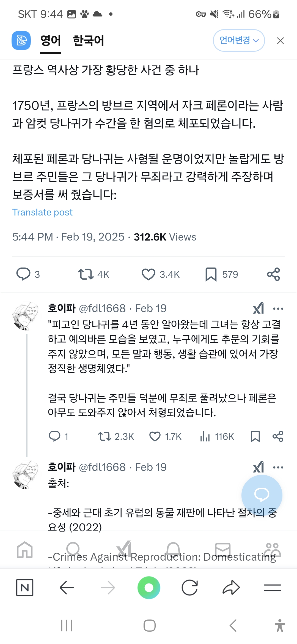
Task: Switch to the 한국어 tab
Action: (x=88, y=41)
